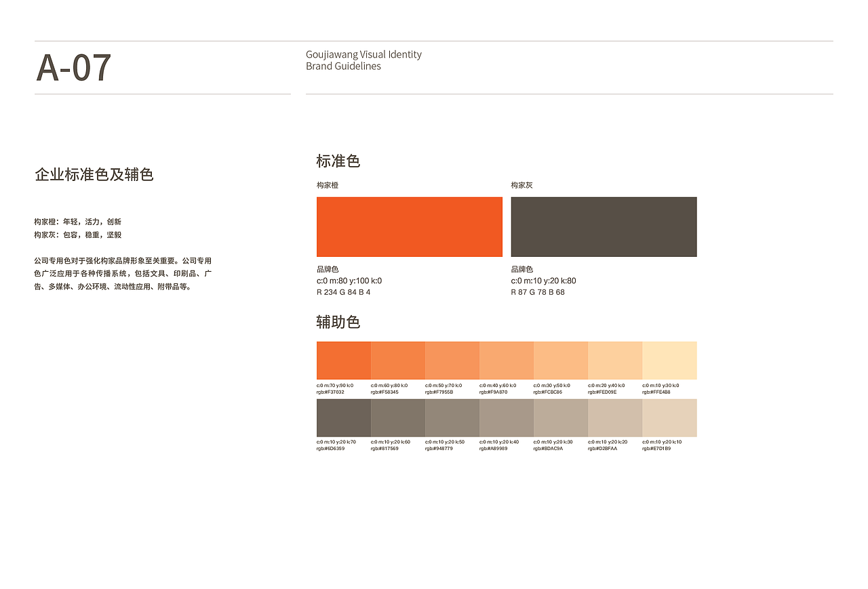The height and width of the screenshot is (589, 868).
Task: Click the text 'c:0 m:40 y:60 k:0'
Action: [x=498, y=385]
